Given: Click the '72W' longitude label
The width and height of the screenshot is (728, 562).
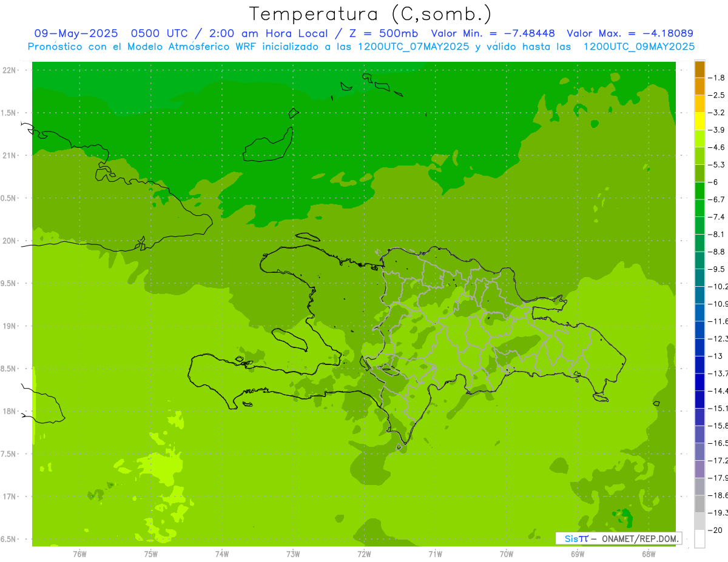Looking at the screenshot, I should [364, 554].
